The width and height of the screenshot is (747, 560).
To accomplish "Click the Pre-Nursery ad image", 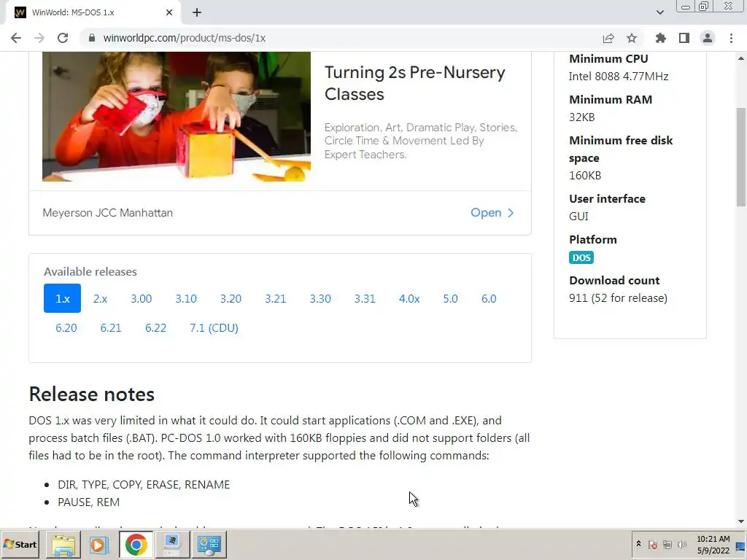I will tap(177, 117).
